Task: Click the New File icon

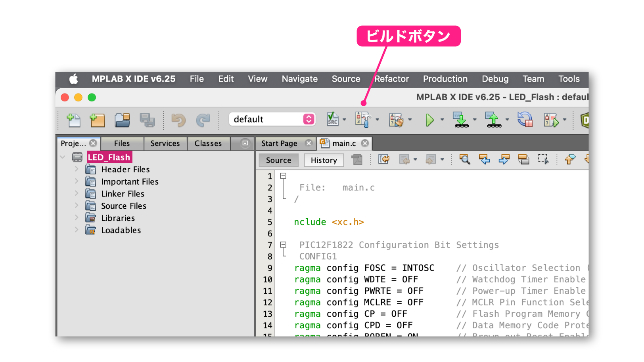Action: 73,120
